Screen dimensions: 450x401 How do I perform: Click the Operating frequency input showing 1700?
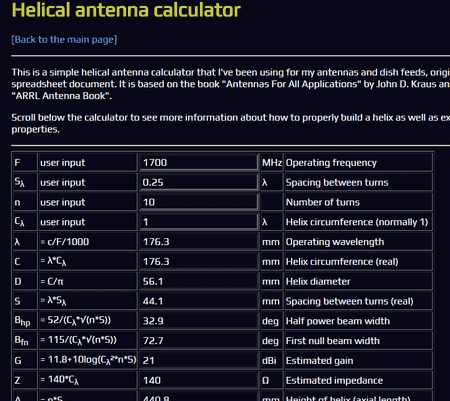pyautogui.click(x=199, y=162)
